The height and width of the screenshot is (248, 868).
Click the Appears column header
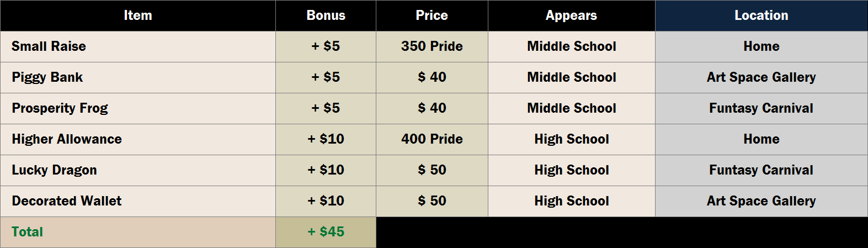571,15
